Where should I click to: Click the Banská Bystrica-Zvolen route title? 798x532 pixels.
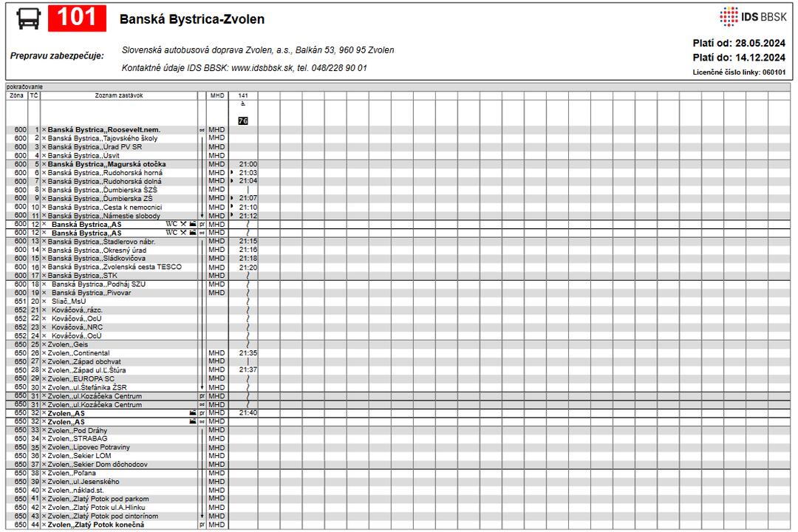point(191,20)
